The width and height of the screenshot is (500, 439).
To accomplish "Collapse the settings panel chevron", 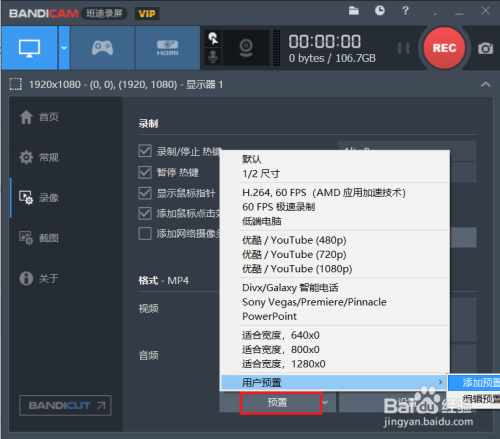I will (x=485, y=84).
